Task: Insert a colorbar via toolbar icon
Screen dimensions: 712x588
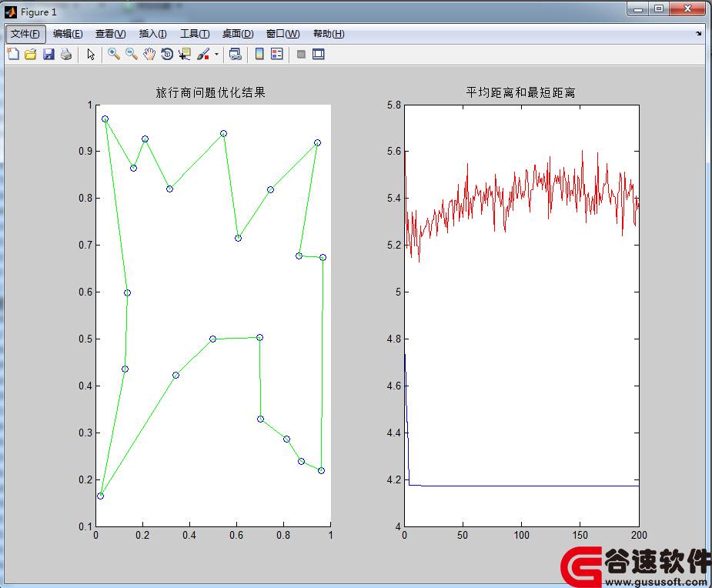Action: tap(259, 55)
